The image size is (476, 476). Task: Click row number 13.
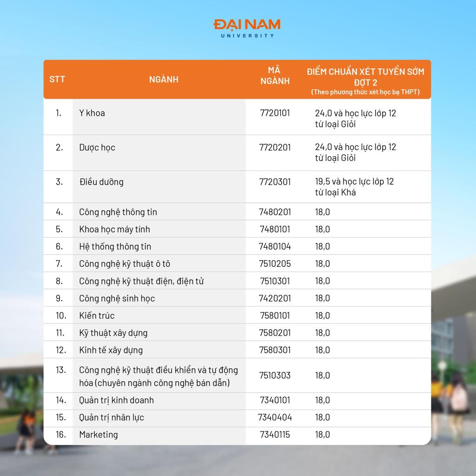[61, 370]
